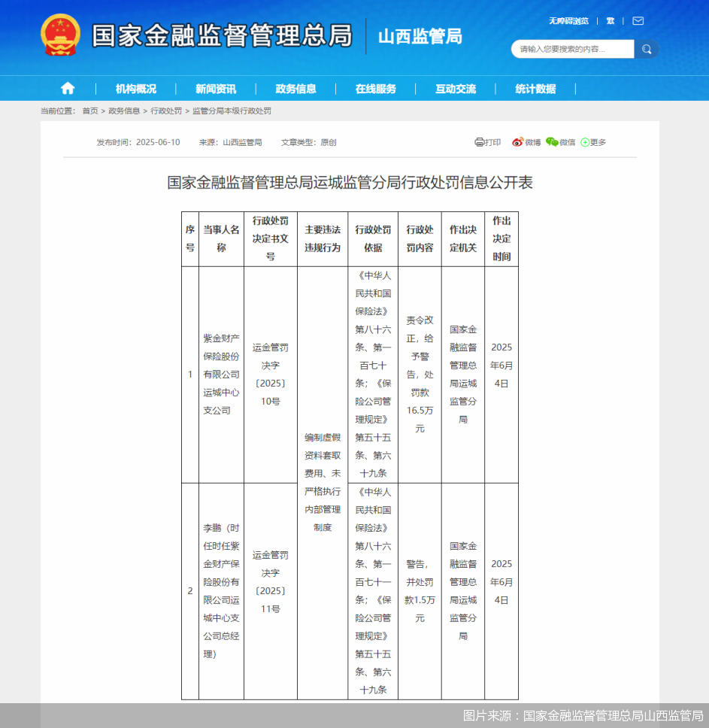Screen dimensions: 709x728
Task: Expand the 更多 share options
Action: click(592, 142)
